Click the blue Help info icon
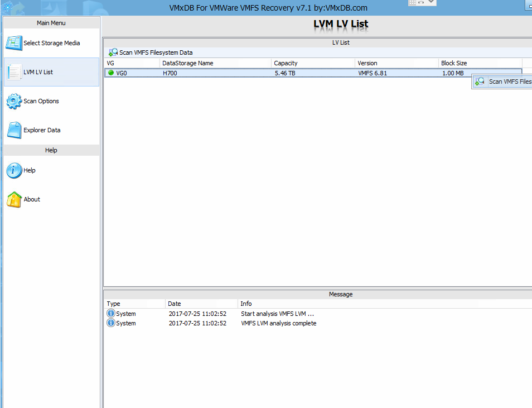532x408 pixels. click(x=14, y=170)
